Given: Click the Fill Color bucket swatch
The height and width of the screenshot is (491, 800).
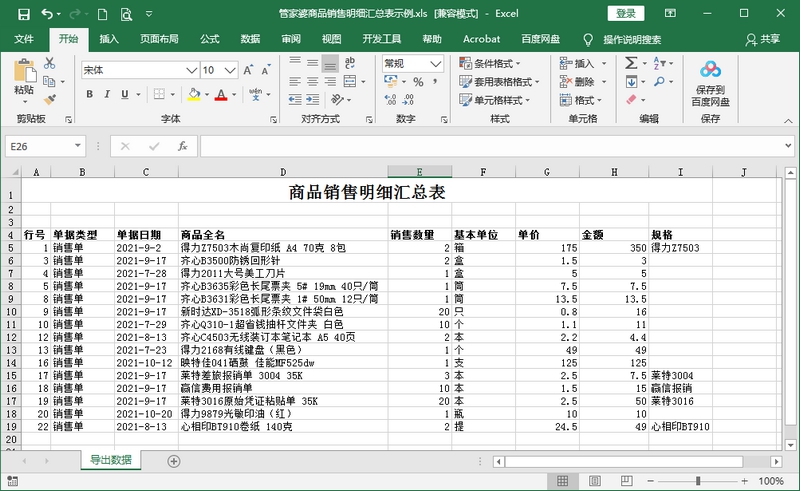Looking at the screenshot, I should [x=194, y=94].
